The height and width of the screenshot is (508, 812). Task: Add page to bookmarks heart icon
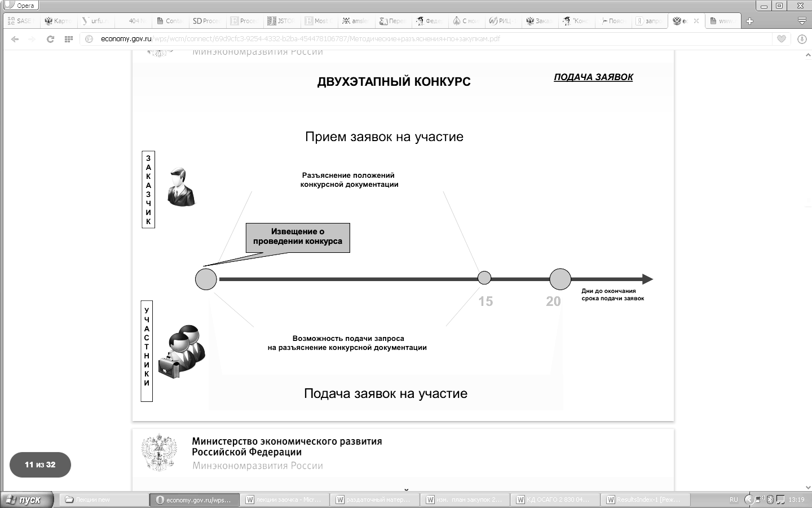[x=781, y=39]
